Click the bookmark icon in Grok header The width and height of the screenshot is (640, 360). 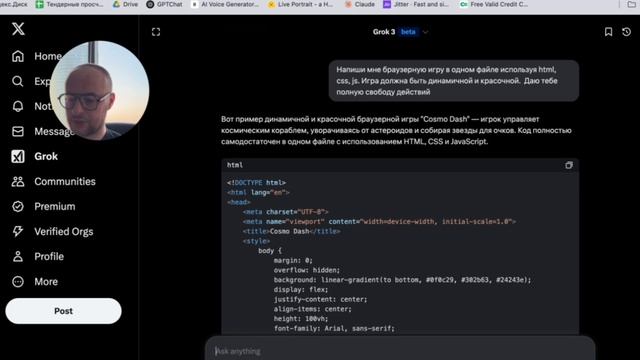coord(608,32)
